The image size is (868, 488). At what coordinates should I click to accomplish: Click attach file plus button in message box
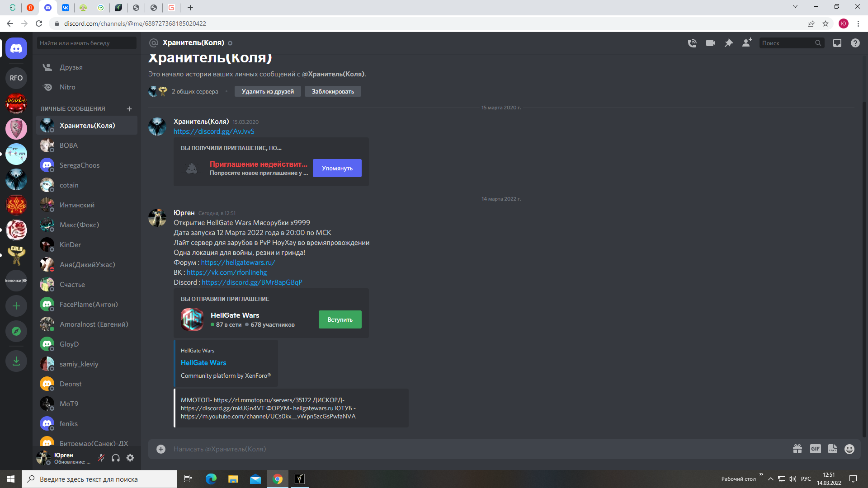[161, 449]
